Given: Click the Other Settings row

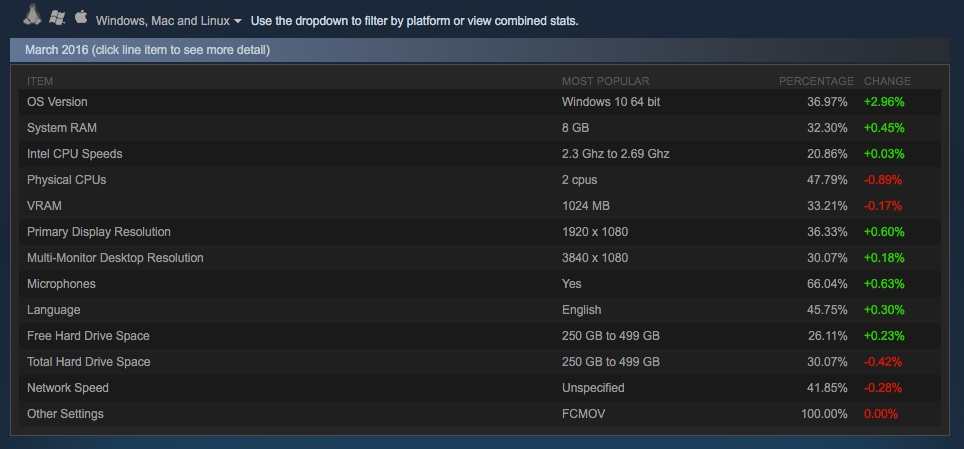Looking at the screenshot, I should [480, 414].
